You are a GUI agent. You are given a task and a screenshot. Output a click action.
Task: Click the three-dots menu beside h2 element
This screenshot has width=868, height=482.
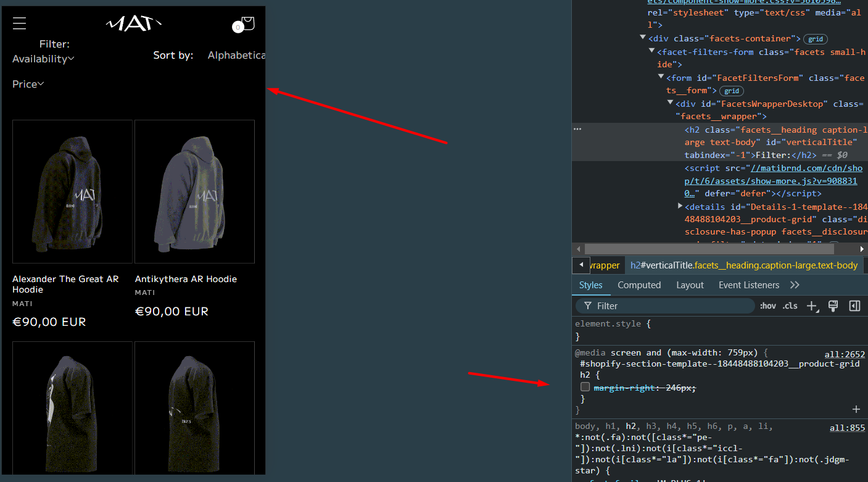tap(577, 130)
